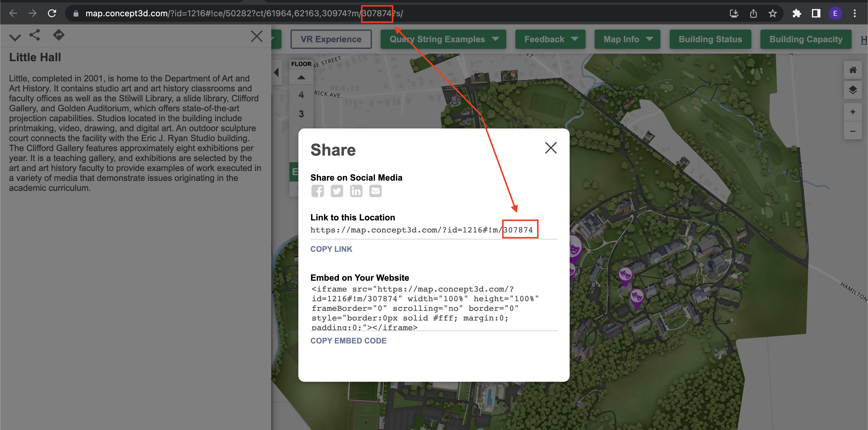Click the Link to this Location URL field
Image resolution: width=868 pixels, height=430 pixels.
[x=434, y=230]
